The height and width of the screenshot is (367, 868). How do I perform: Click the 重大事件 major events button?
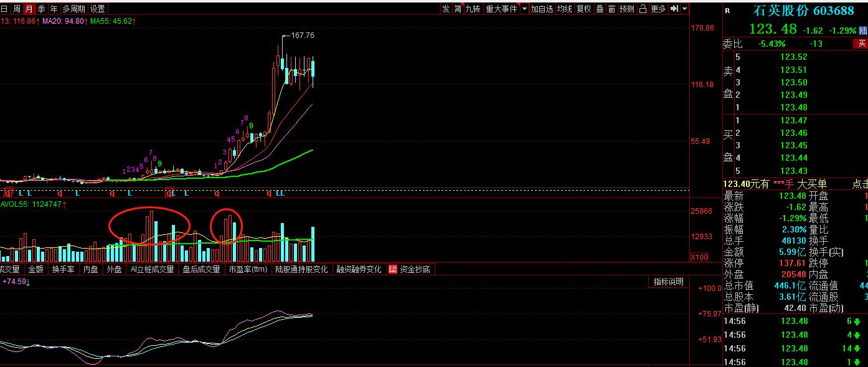click(x=502, y=9)
